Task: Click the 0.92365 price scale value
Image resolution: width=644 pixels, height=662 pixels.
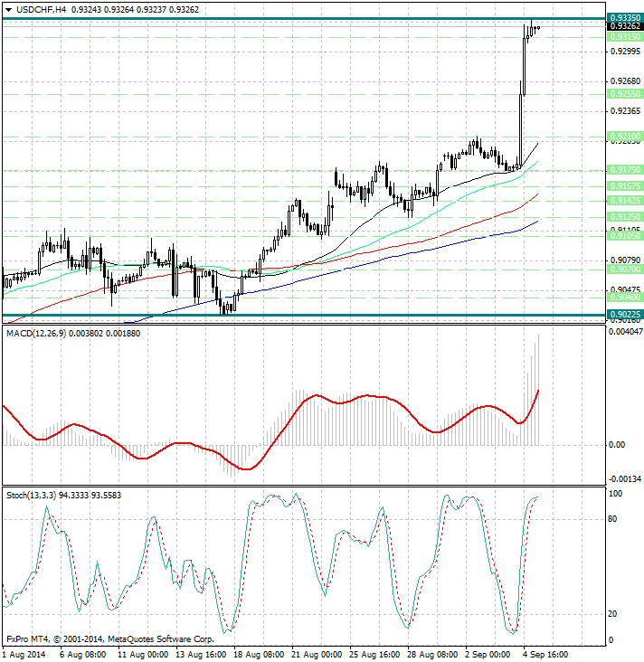Action: [625, 111]
